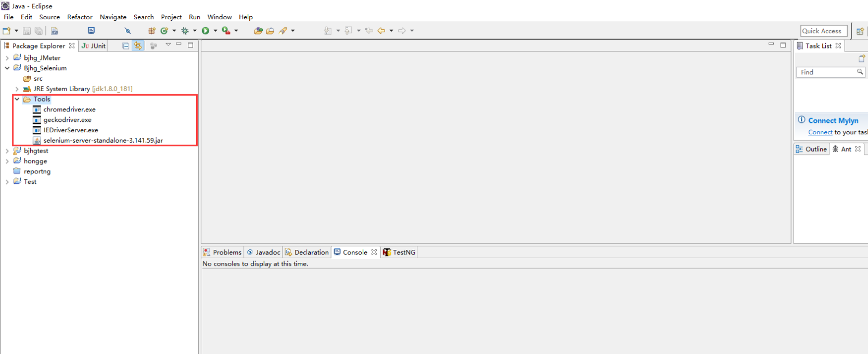Switch to the Declaration tab
Viewport: 868px width, 354px height.
(307, 252)
